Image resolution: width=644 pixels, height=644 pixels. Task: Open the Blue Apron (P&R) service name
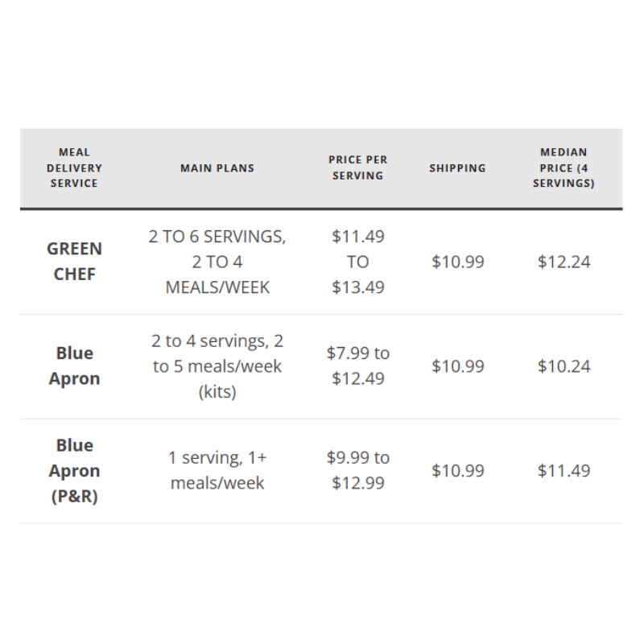74,471
